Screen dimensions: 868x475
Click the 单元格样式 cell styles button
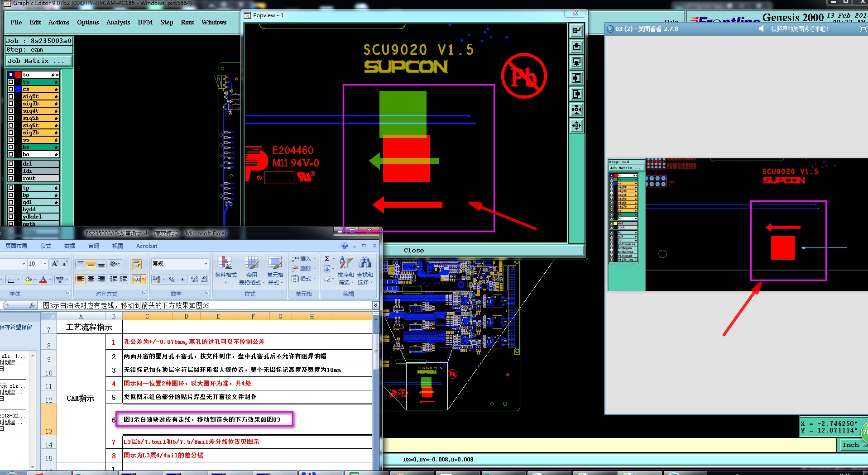point(275,271)
